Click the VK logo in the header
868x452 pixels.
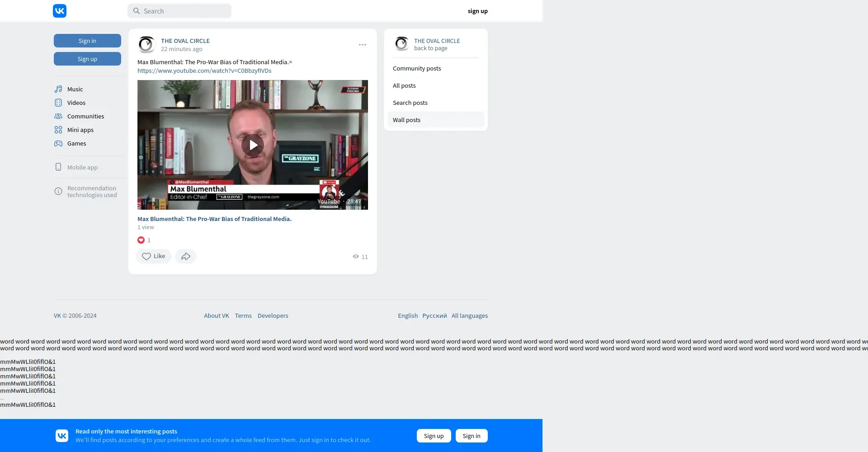click(60, 11)
